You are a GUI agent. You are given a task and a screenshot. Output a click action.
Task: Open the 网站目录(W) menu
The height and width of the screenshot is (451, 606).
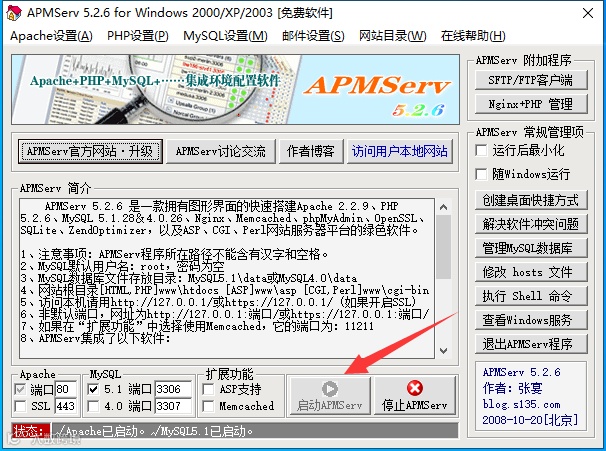pos(392,36)
